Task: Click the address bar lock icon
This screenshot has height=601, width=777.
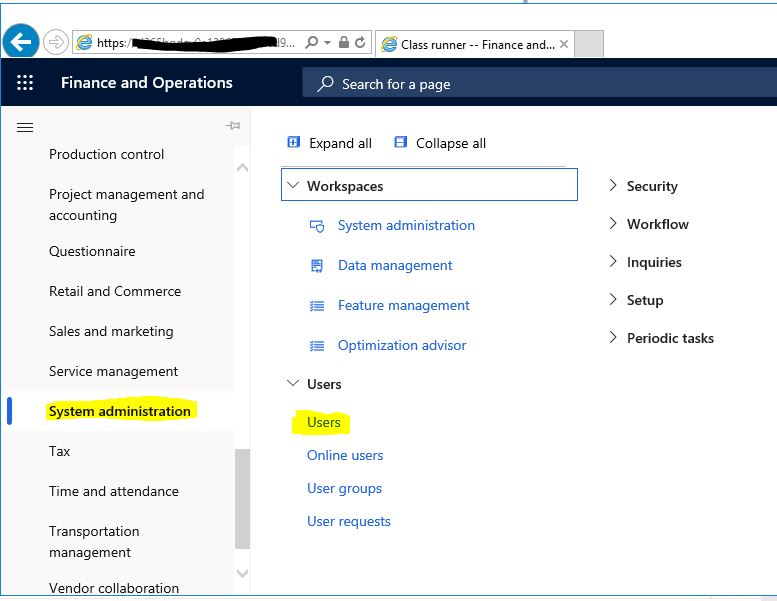Action: tap(344, 42)
